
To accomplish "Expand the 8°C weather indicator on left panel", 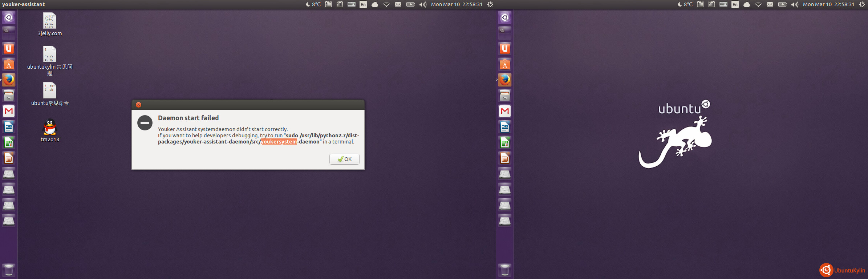I will [x=313, y=4].
